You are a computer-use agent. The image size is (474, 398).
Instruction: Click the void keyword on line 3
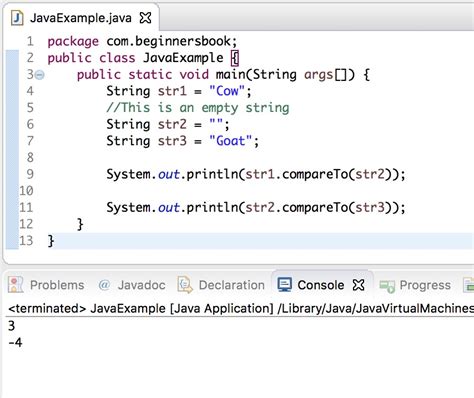coord(194,74)
